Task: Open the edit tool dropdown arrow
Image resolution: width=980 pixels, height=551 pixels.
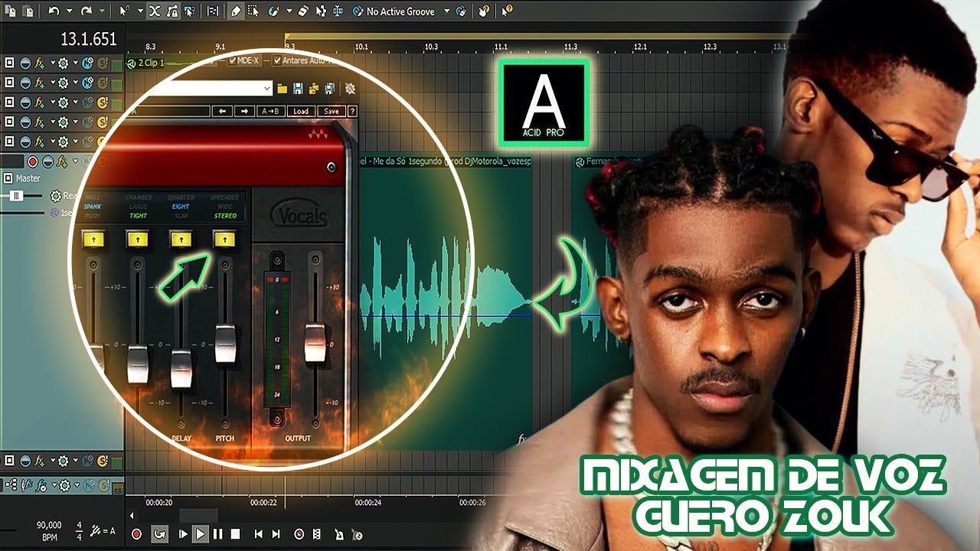Action: pyautogui.click(x=139, y=11)
